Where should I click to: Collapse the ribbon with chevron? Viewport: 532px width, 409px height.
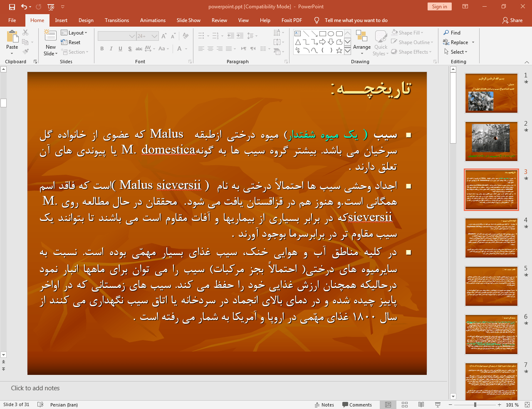(527, 62)
